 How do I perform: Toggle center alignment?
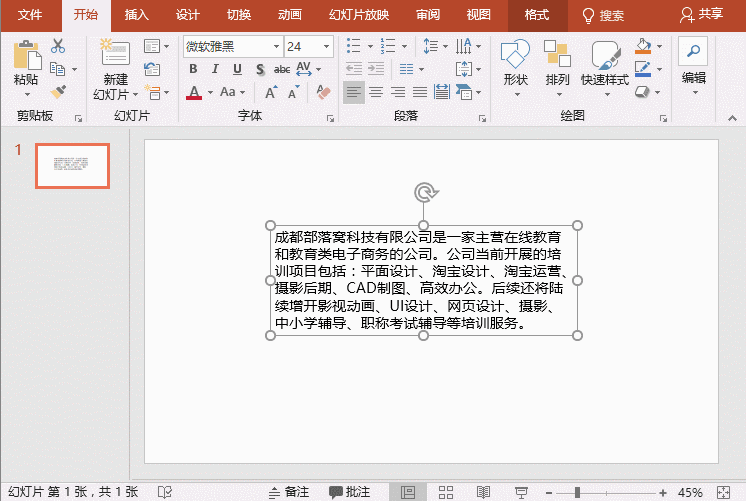click(376, 92)
